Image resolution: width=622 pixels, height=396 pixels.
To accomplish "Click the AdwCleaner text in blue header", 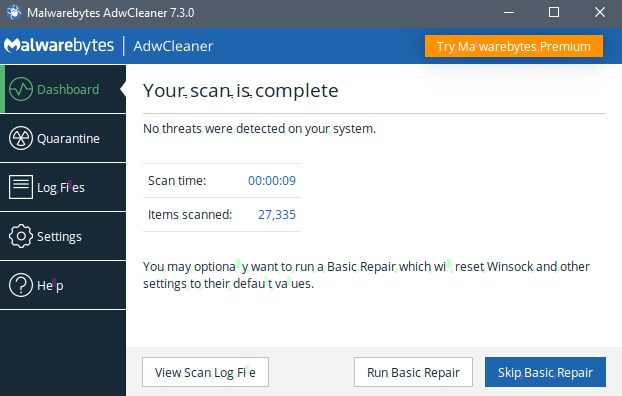I will 173,46.
